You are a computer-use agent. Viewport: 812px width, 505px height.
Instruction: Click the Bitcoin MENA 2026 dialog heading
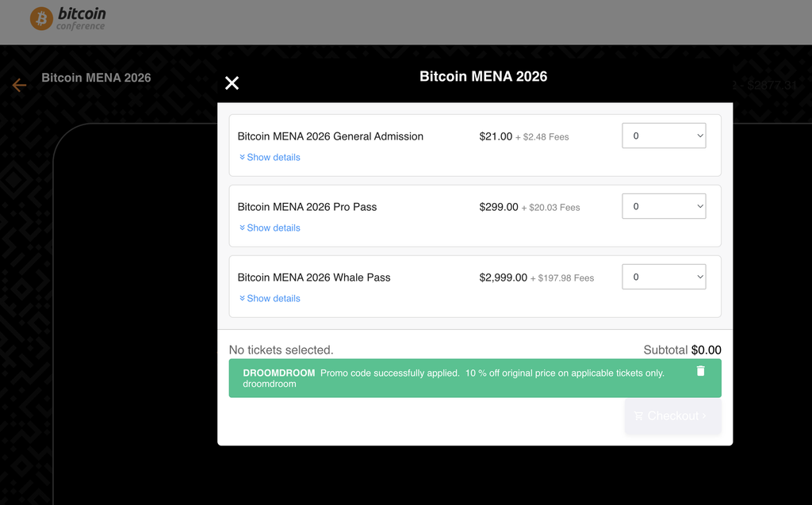pos(483,76)
